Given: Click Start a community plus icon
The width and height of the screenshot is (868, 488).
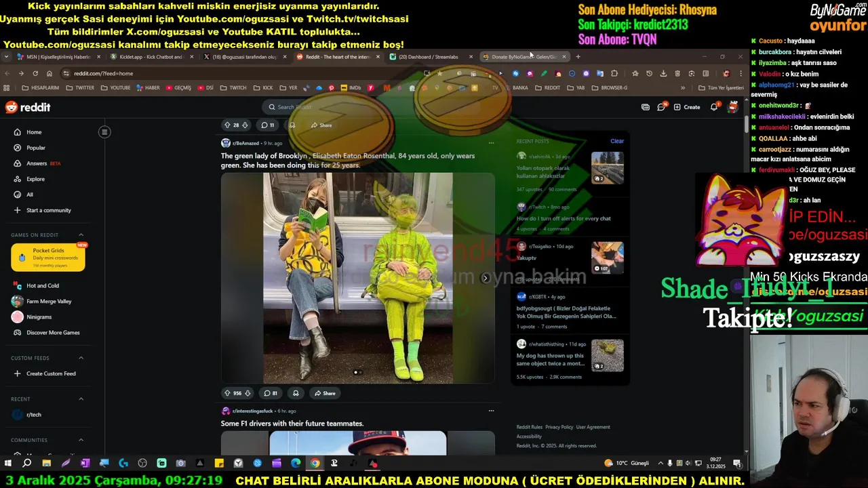Looking at the screenshot, I should (18, 210).
